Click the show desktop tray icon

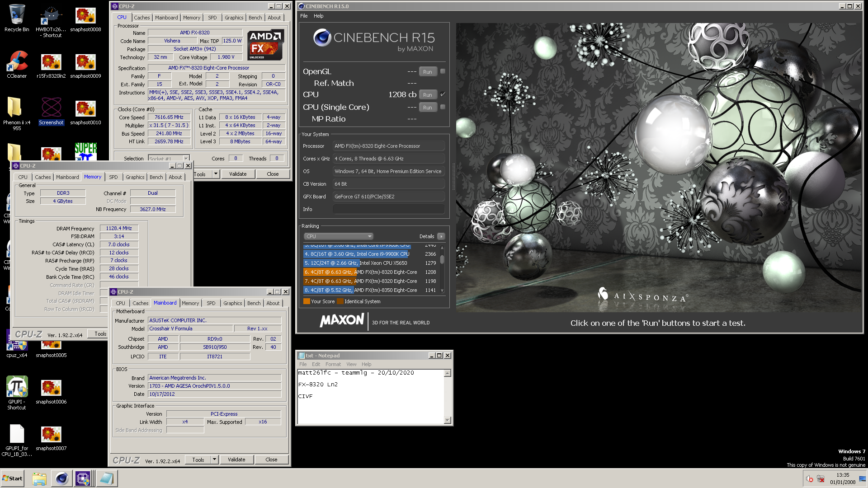(863, 479)
